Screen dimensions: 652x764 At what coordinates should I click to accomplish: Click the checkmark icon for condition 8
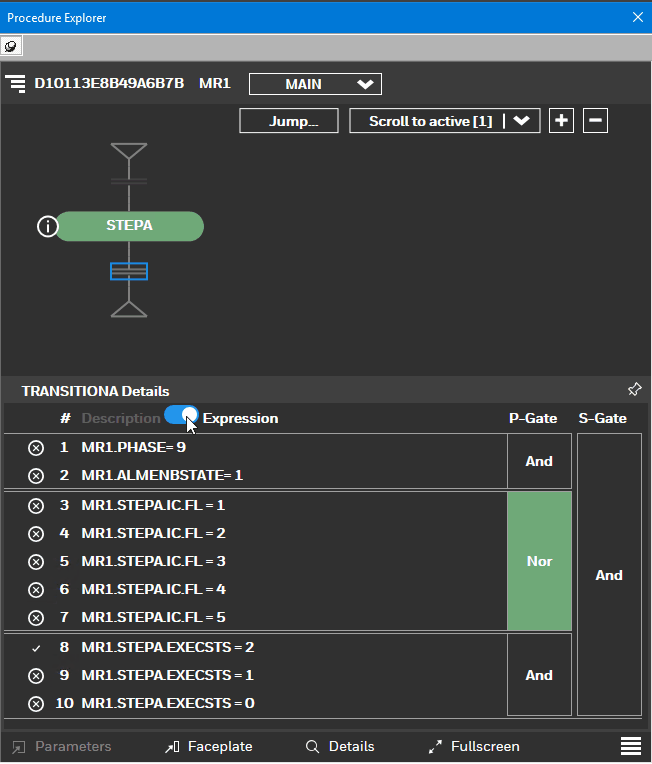pyautogui.click(x=36, y=648)
